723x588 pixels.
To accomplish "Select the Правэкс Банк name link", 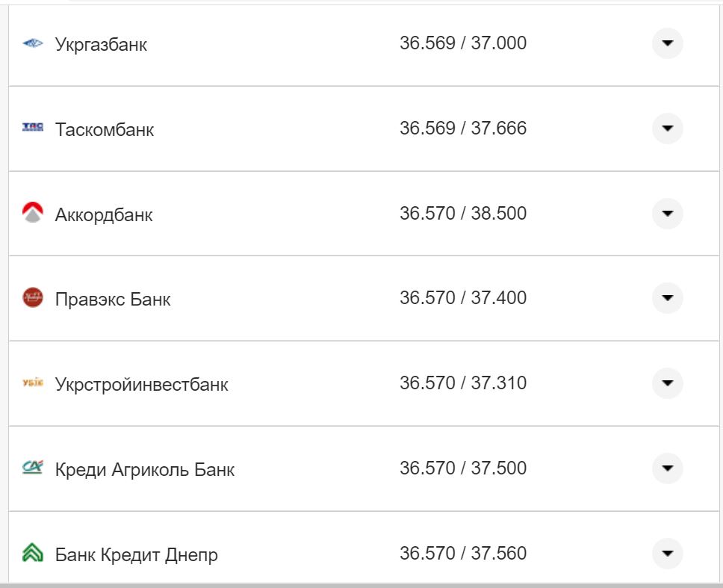I will pos(112,299).
